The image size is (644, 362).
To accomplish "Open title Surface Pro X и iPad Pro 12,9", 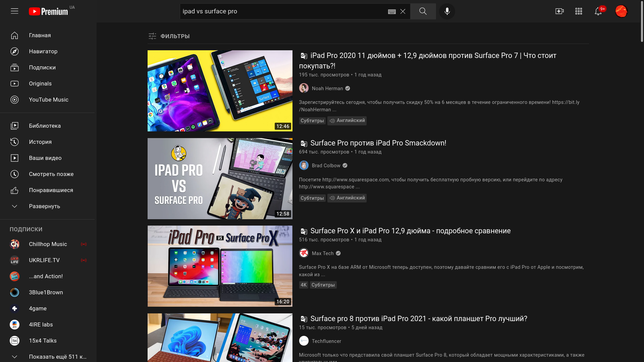I will [411, 231].
